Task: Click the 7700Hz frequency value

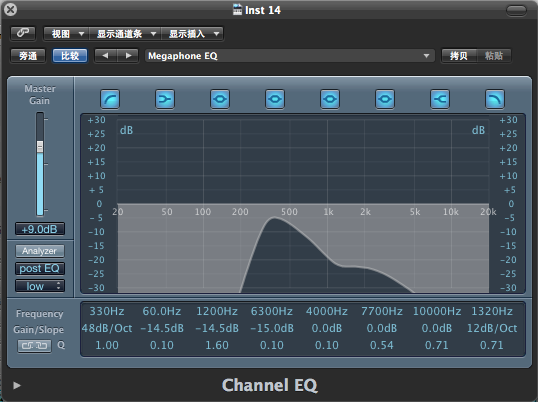Action: tap(382, 311)
